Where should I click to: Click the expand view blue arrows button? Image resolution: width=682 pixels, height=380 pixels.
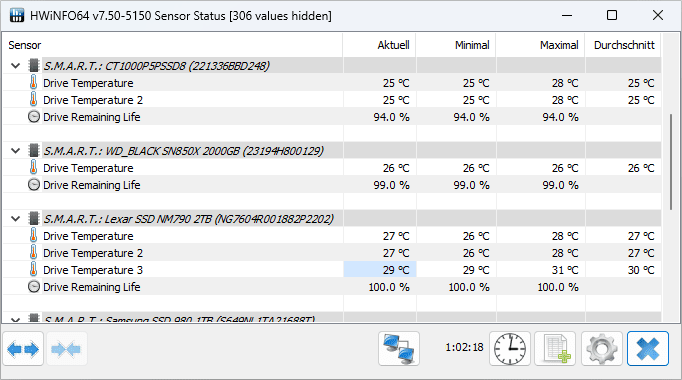[x=23, y=349]
